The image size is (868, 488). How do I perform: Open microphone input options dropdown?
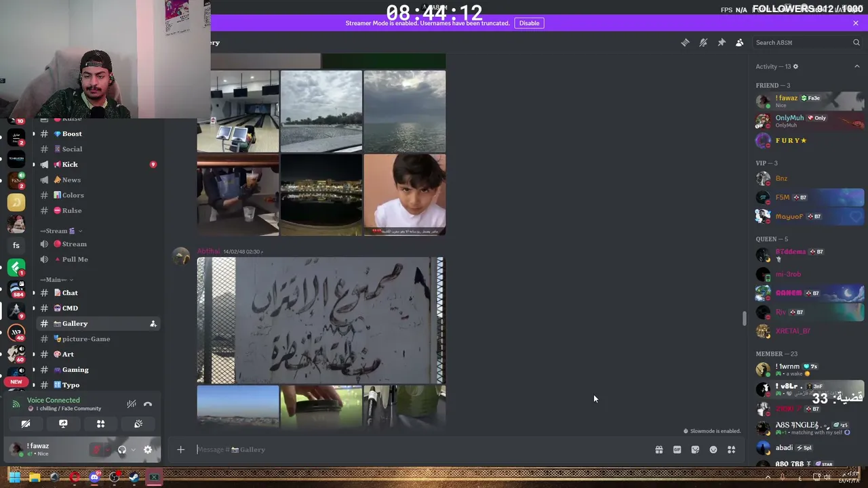[x=107, y=450]
